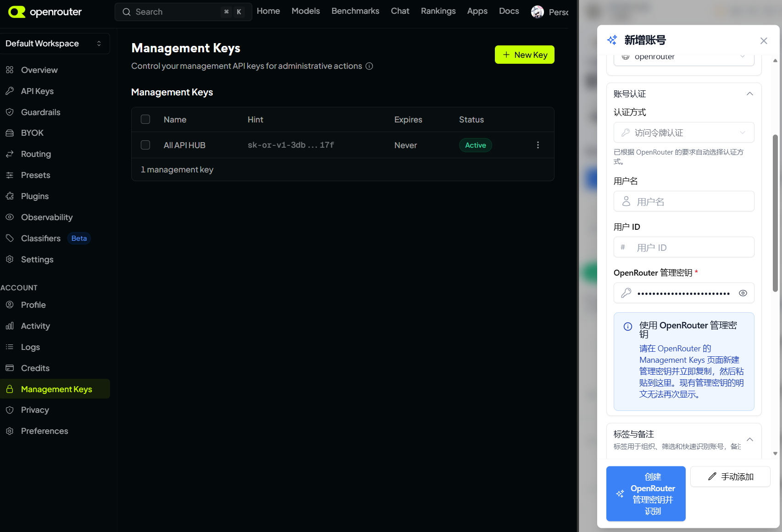Click the Preferences gear icon

tap(10, 431)
